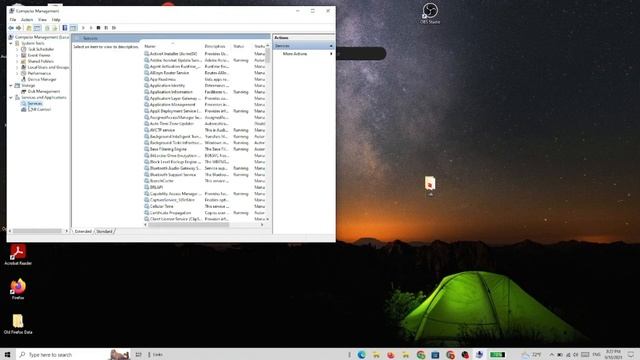Image resolution: width=640 pixels, height=360 pixels.
Task: Expand the Local Users and Groups node
Action: pos(17,67)
